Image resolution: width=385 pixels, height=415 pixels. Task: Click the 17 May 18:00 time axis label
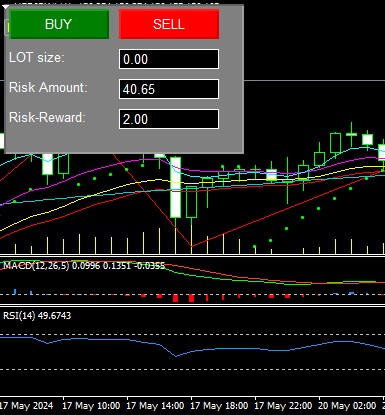pos(219,406)
